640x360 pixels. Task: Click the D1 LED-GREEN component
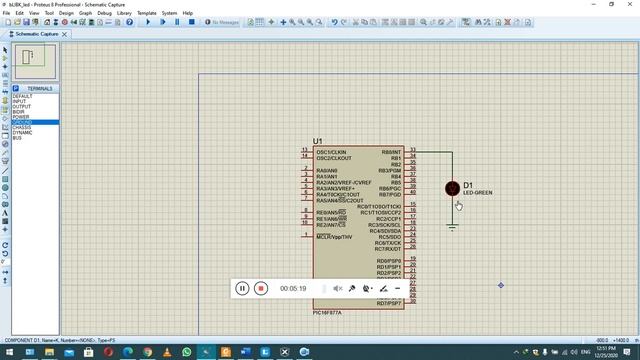point(452,189)
